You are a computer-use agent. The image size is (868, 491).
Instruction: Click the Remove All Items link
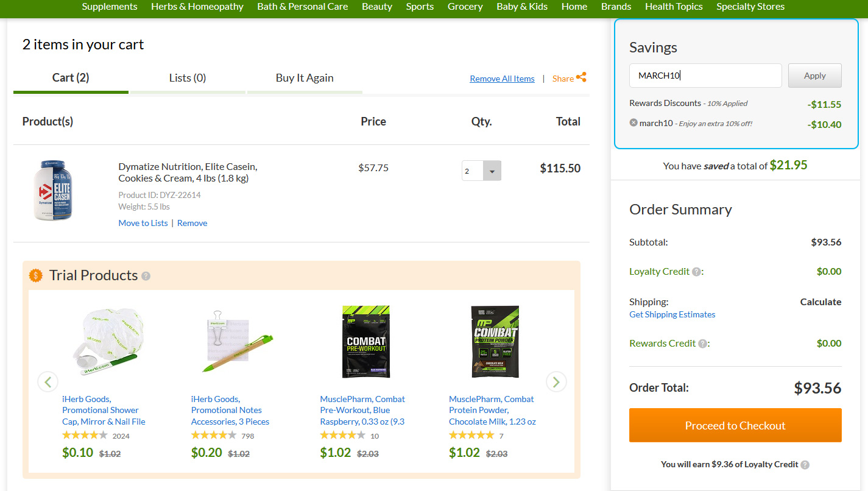tap(502, 79)
